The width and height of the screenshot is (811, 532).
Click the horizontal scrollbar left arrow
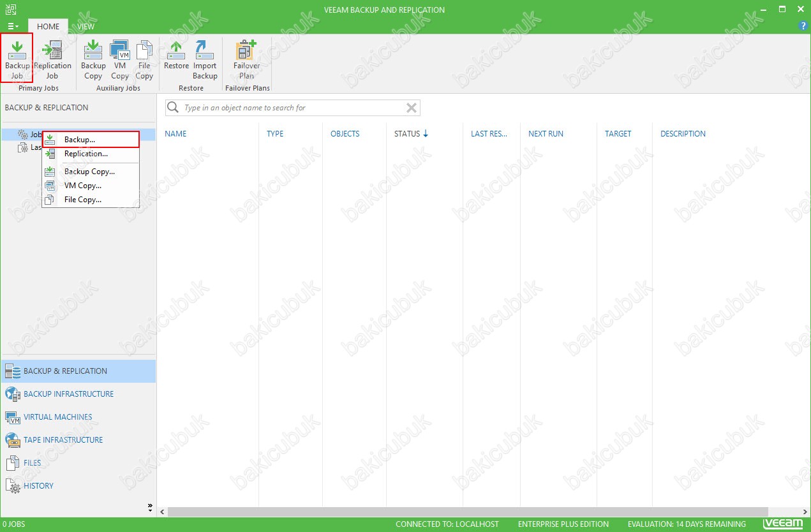pyautogui.click(x=162, y=512)
